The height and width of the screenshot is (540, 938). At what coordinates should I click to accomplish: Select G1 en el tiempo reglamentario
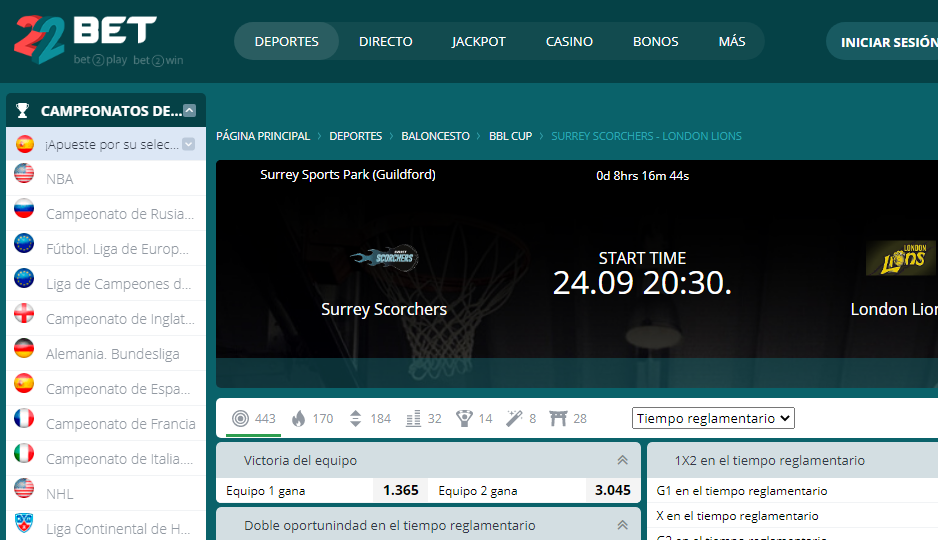coord(742,491)
